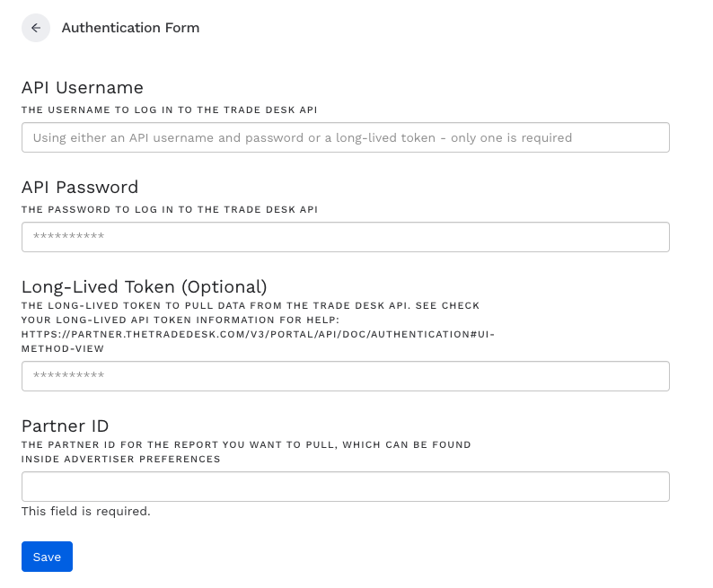Click the API Username heading label
Viewport: 713px width, 588px height.
point(83,87)
